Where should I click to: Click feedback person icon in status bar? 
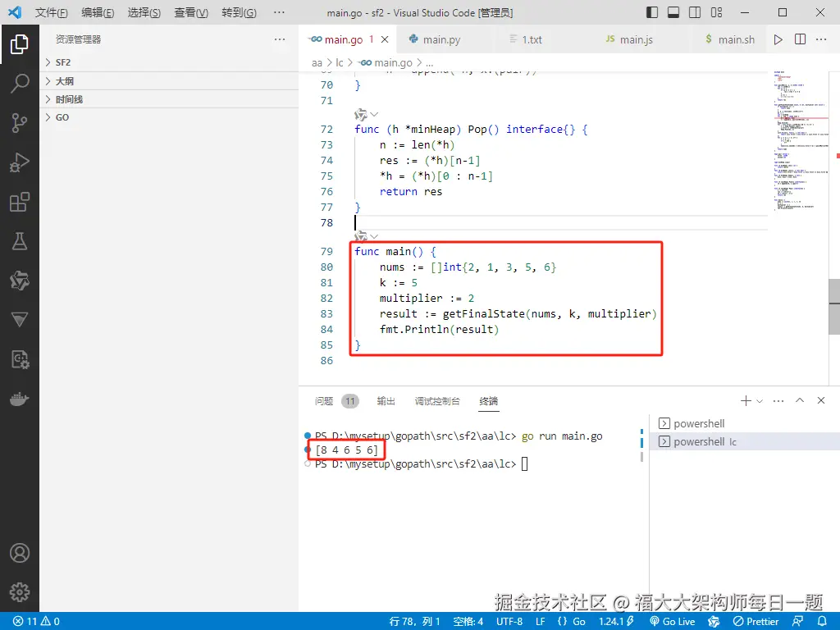(x=797, y=622)
